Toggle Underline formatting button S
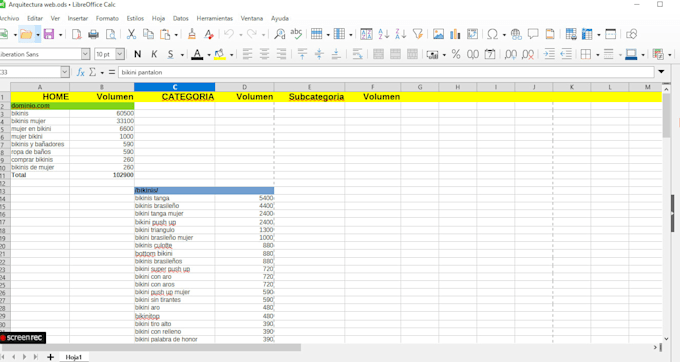This screenshot has height=362, width=680. coord(170,54)
